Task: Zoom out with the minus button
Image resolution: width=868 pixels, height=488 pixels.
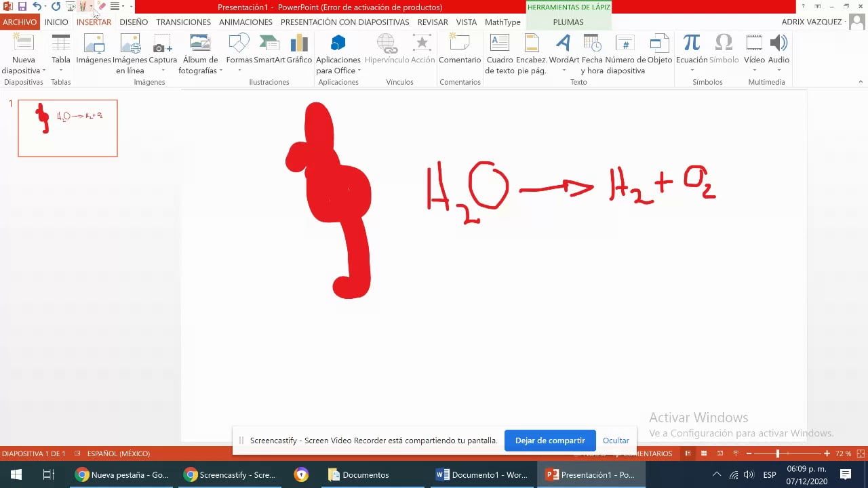Action: (749, 453)
